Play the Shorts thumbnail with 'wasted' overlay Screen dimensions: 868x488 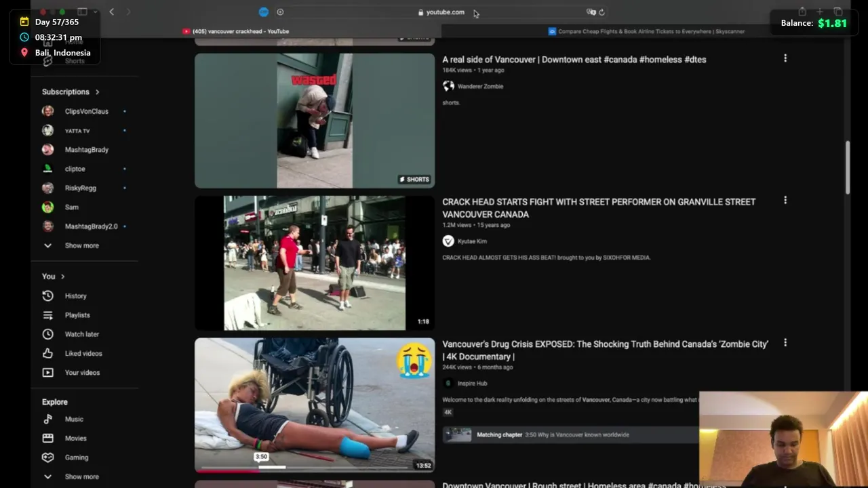point(315,121)
